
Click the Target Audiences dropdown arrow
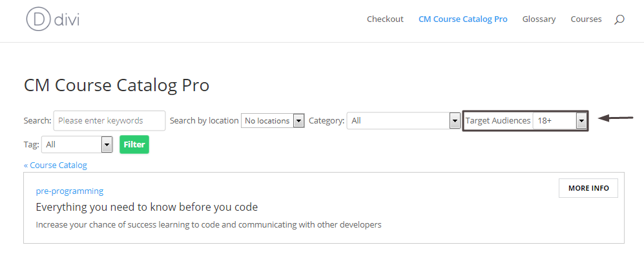point(581,121)
